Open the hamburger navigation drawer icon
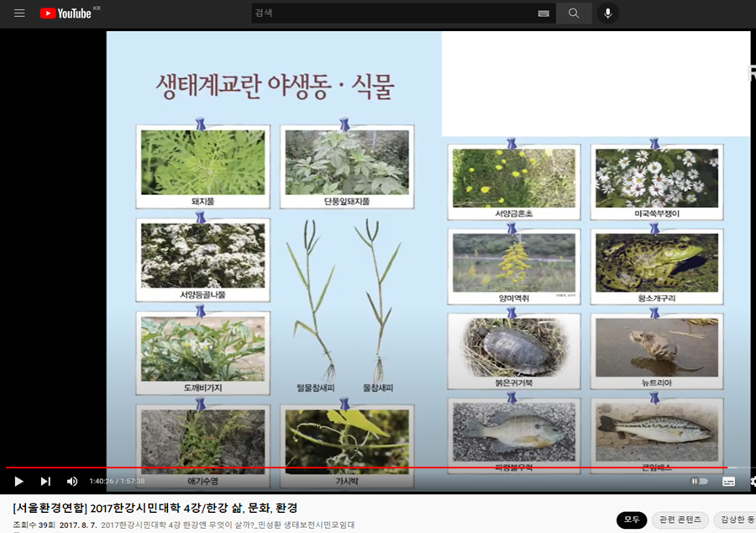The width and height of the screenshot is (756, 533). point(18,13)
